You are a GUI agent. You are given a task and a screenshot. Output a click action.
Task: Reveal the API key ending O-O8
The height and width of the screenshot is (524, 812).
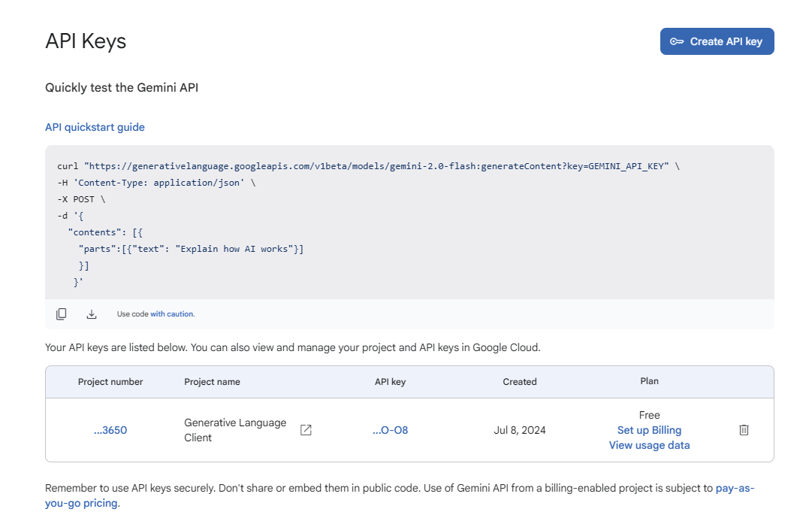click(390, 431)
